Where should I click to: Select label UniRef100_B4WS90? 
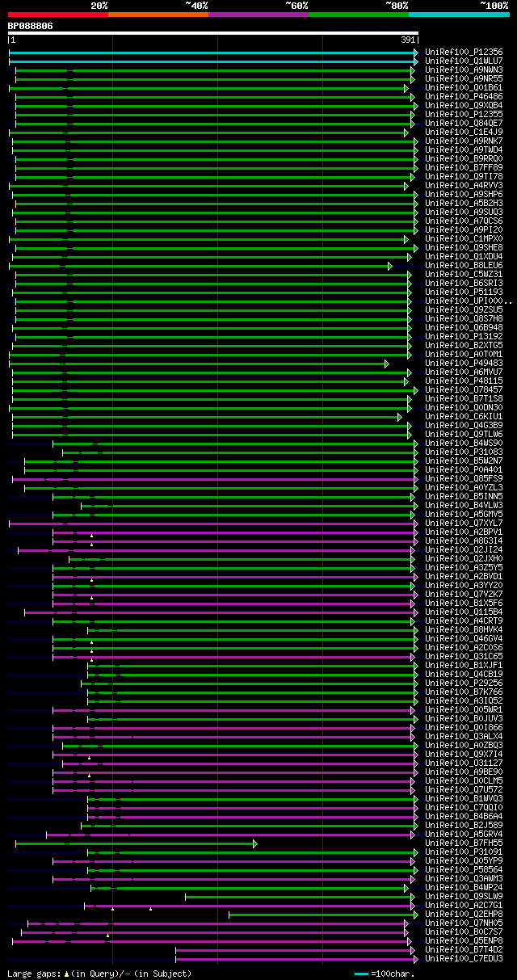pyautogui.click(x=464, y=443)
